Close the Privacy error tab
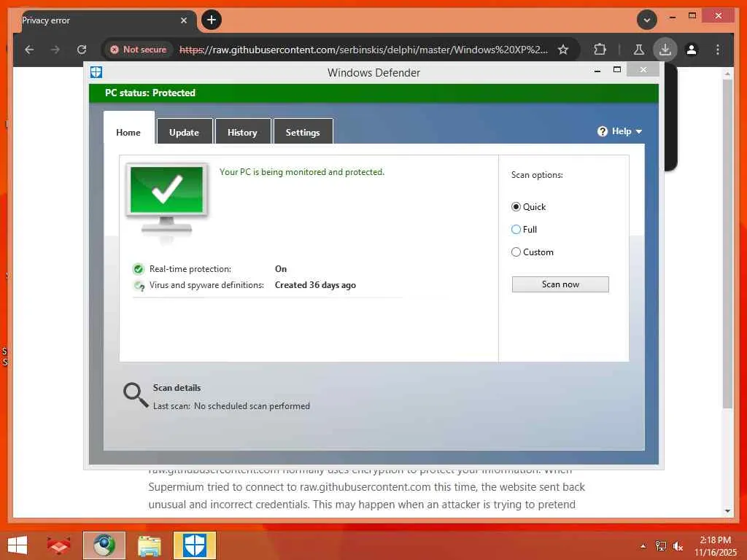The width and height of the screenshot is (747, 560). 184,20
